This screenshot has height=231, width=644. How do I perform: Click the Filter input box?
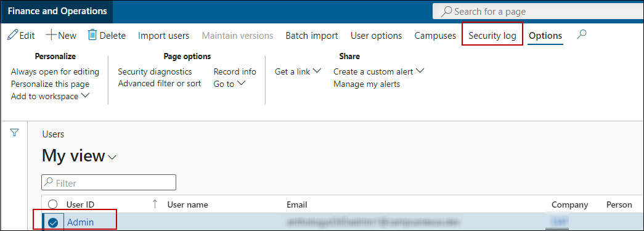pyautogui.click(x=109, y=182)
